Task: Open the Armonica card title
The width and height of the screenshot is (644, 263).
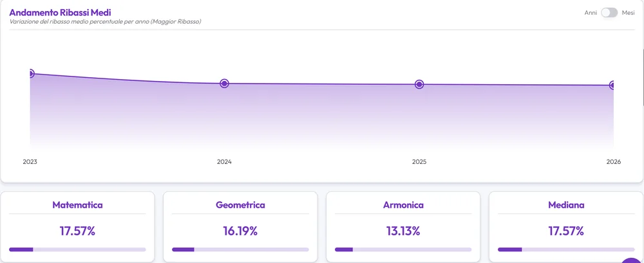Action: coord(403,204)
